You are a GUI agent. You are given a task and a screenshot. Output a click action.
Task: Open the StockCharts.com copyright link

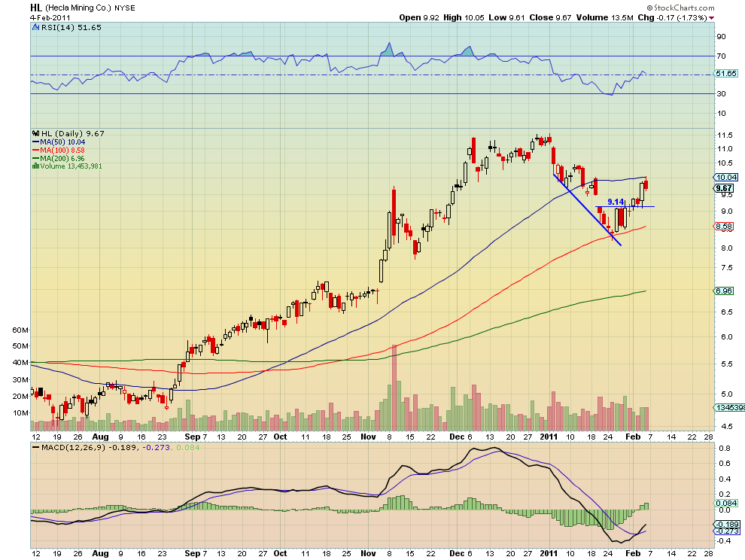[680, 8]
